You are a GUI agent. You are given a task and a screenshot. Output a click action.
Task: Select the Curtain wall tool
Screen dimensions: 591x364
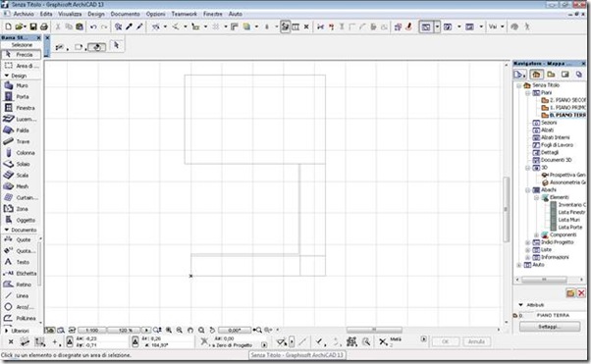[x=21, y=197]
